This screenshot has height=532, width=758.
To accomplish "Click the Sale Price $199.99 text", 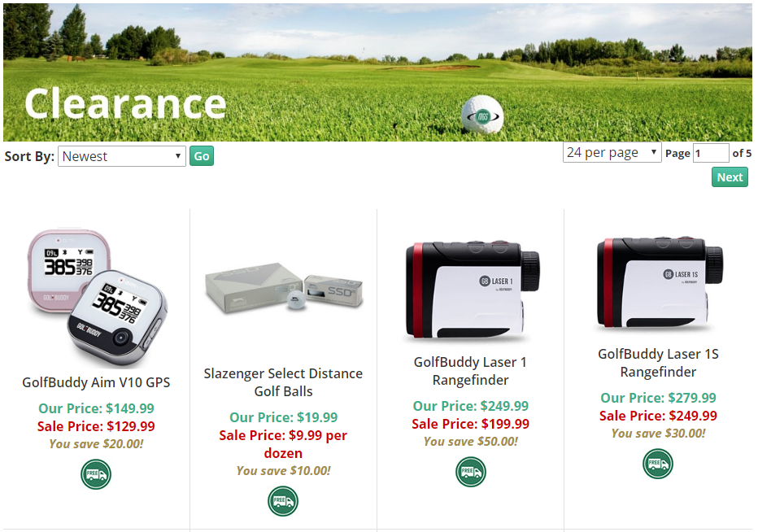I will [x=470, y=424].
